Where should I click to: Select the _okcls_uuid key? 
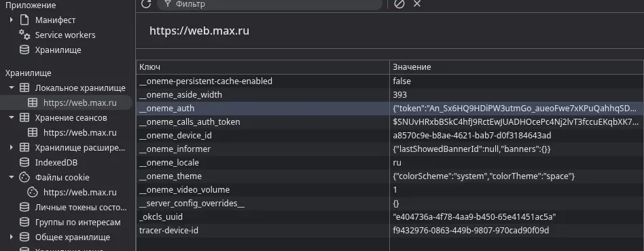tap(161, 216)
